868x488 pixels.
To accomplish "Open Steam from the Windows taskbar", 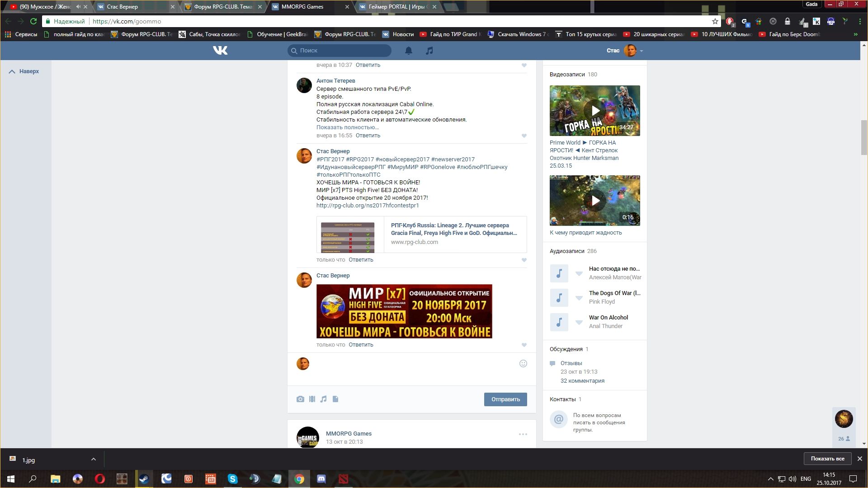I will [144, 479].
